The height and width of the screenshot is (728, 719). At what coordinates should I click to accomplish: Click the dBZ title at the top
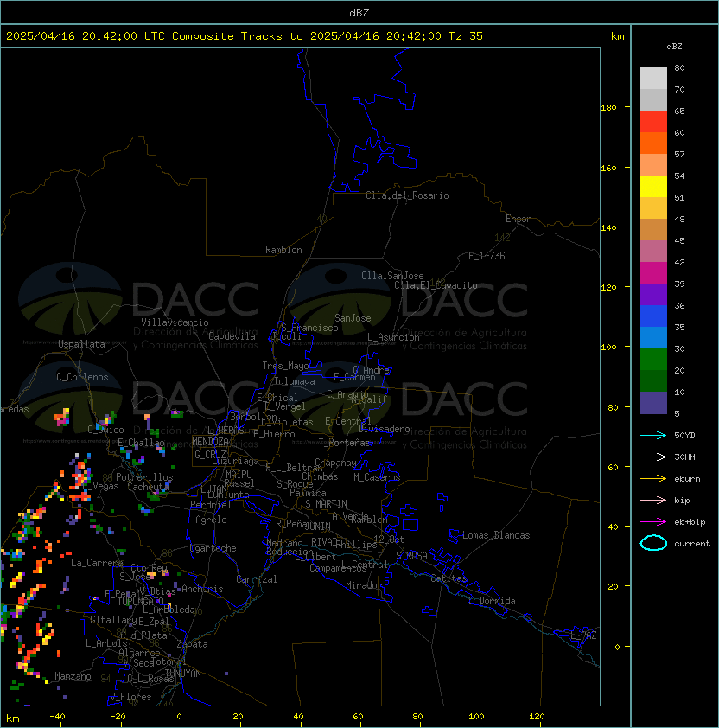tap(359, 13)
